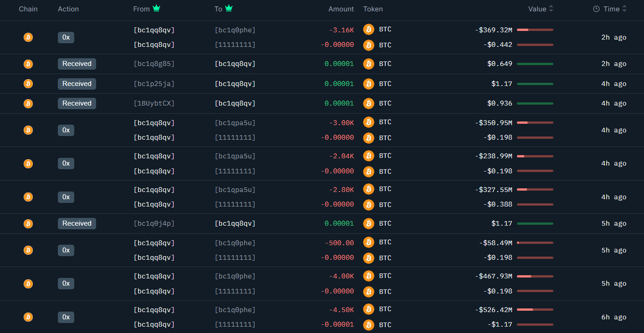The width and height of the screenshot is (644, 333).
Task: Click Bitcoin chain icon of the -$526.42M transaction
Action: click(x=28, y=317)
